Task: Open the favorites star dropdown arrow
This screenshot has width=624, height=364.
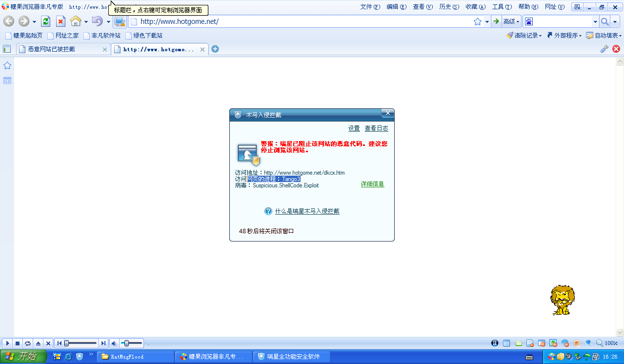Action: coord(487,22)
